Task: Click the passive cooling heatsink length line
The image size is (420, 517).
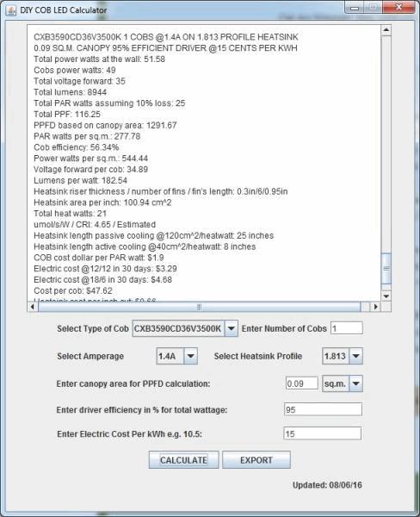Action: click(x=154, y=235)
